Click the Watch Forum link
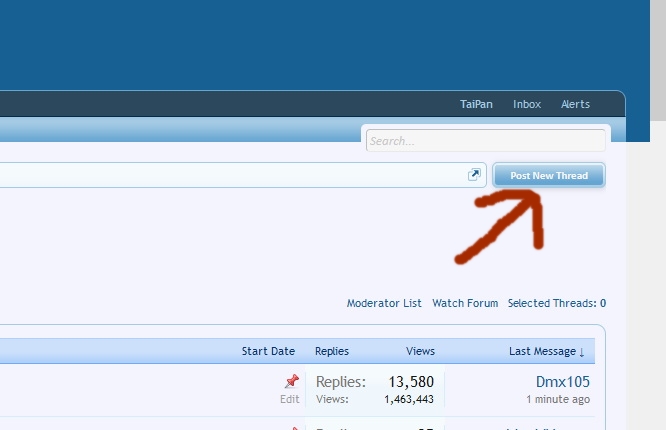 pos(465,303)
